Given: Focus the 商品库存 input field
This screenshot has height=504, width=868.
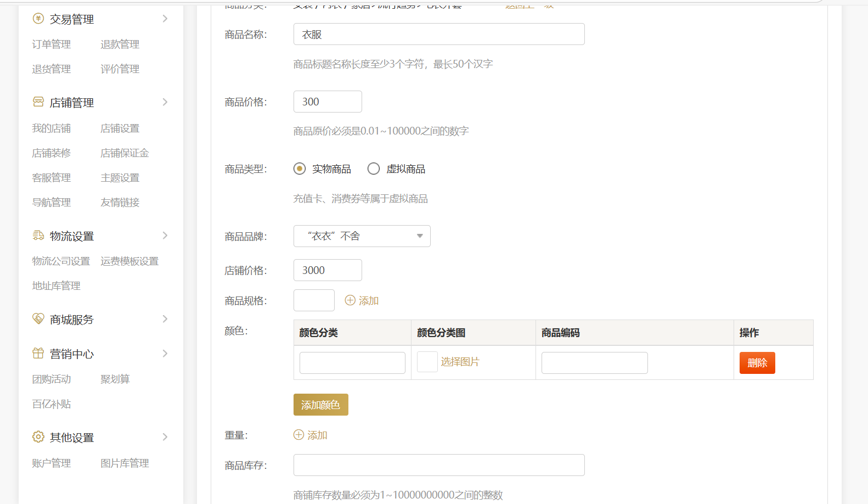Looking at the screenshot, I should click(438, 465).
